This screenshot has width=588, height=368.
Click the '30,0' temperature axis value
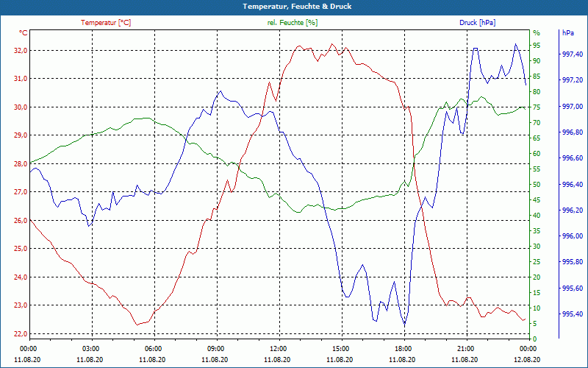point(21,107)
